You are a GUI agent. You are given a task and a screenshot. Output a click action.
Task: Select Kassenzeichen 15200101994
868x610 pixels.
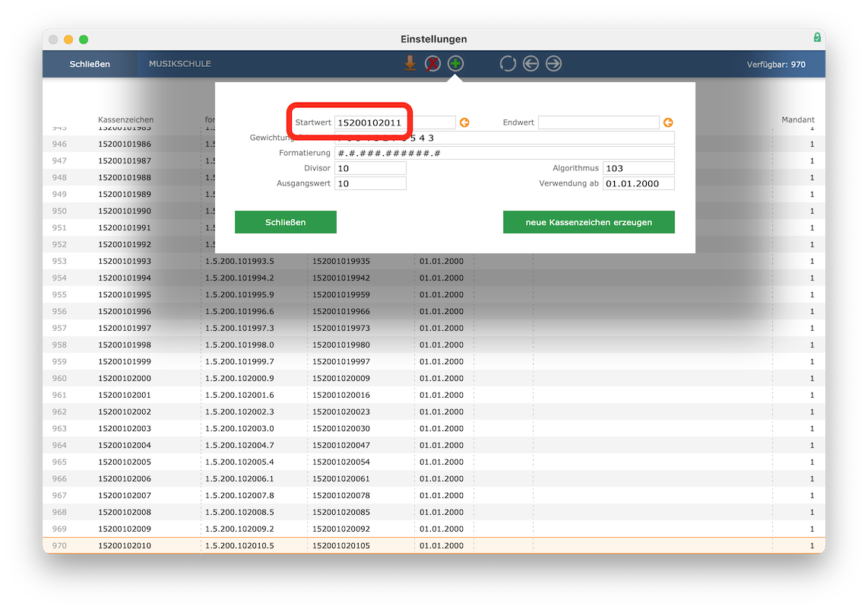click(x=125, y=278)
